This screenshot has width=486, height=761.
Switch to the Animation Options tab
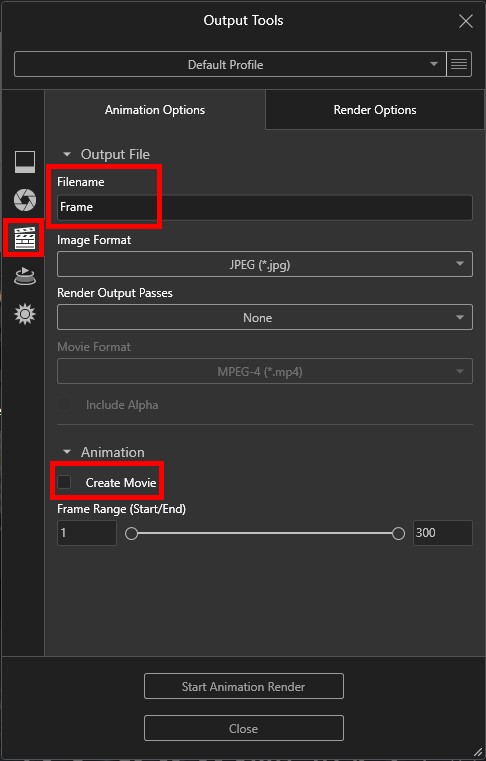click(x=155, y=110)
